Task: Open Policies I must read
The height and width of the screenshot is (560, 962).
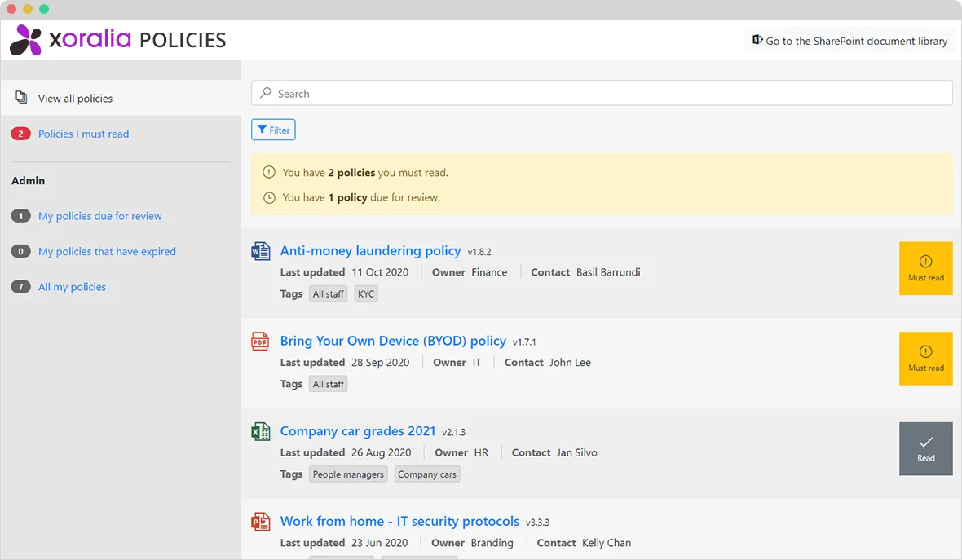Action: [x=83, y=134]
